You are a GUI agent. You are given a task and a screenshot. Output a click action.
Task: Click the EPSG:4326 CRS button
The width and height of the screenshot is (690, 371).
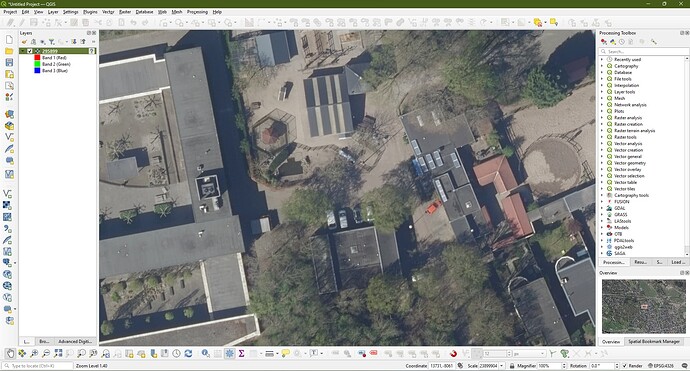tap(662, 366)
